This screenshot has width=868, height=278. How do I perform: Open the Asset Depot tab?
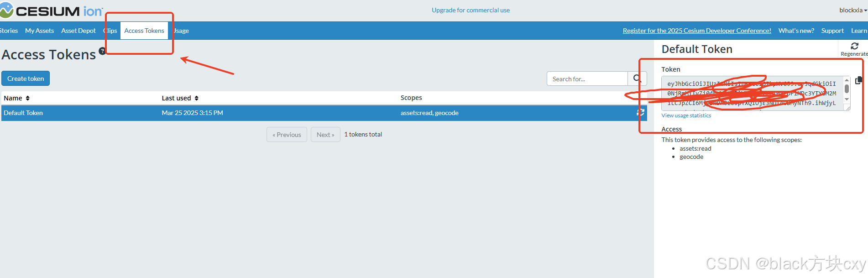coord(78,31)
